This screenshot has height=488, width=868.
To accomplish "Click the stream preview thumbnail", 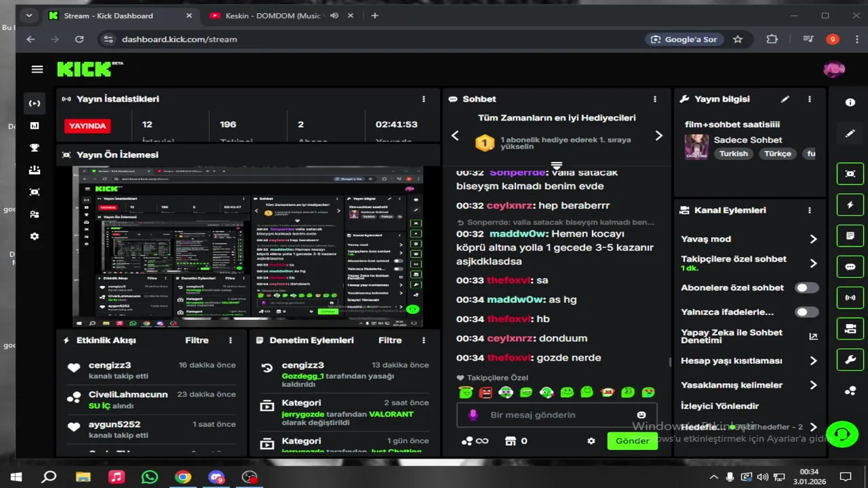I will pyautogui.click(x=248, y=247).
